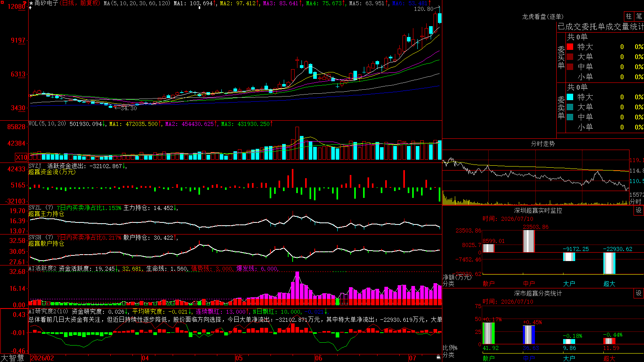Click the 生命线: 1.560 value

pos(167,268)
